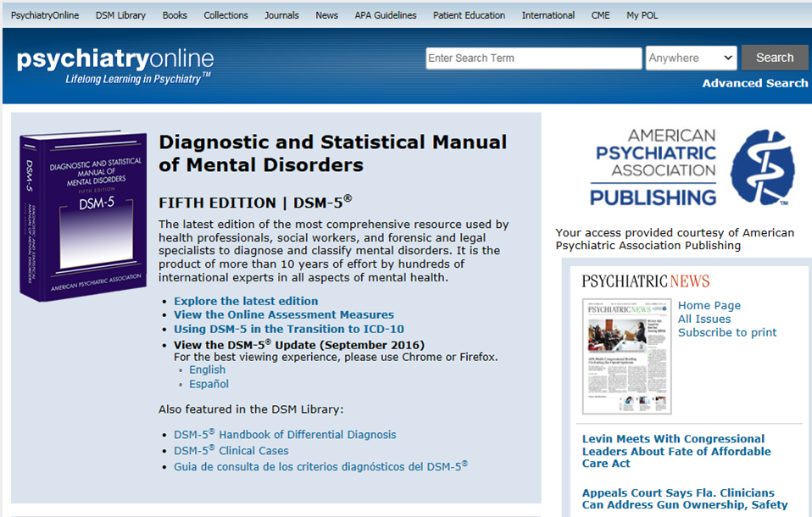Click the DSM-5 book cover image
Viewport: 812px width, 517px height.
point(83,215)
